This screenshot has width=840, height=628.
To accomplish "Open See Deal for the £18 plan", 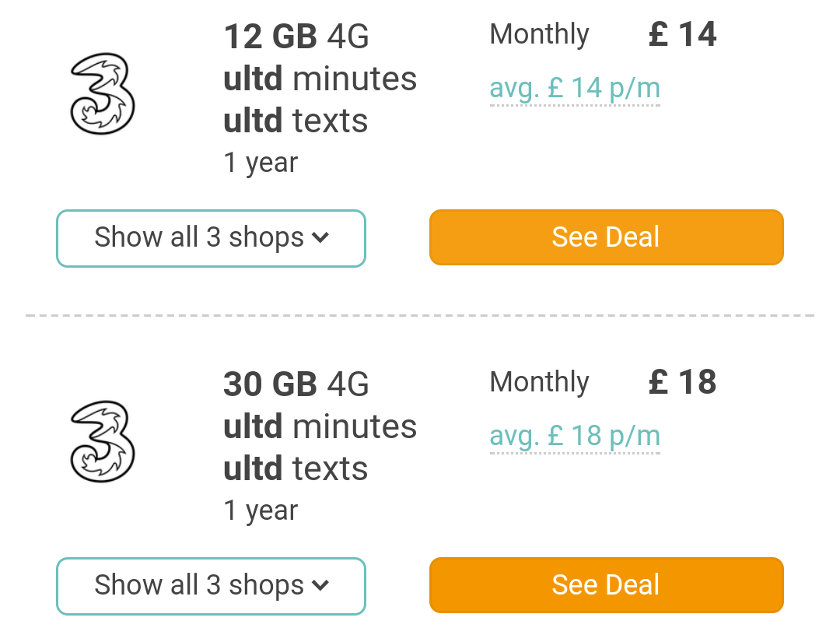I will [x=607, y=585].
